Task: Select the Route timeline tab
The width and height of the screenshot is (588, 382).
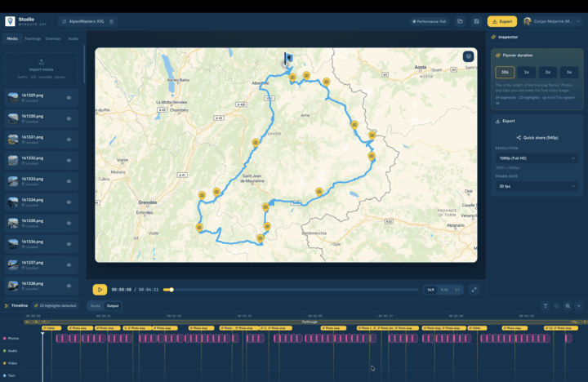Action: [96, 306]
